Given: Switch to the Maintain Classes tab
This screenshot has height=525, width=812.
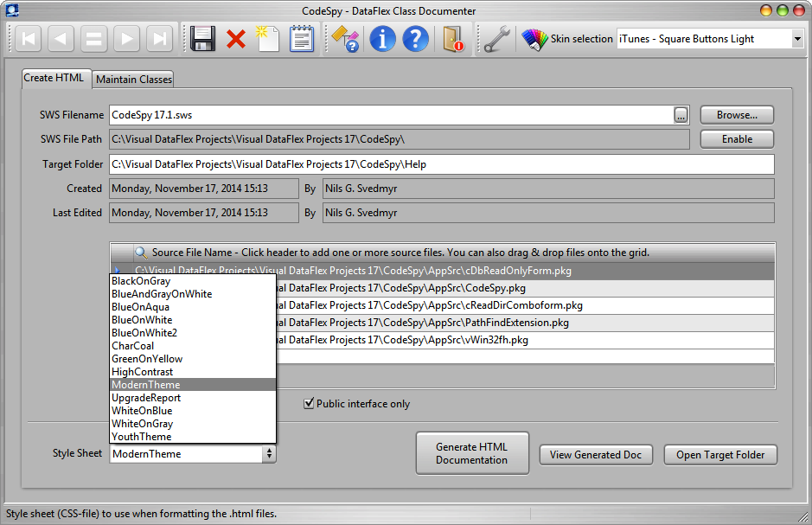Looking at the screenshot, I should [134, 80].
